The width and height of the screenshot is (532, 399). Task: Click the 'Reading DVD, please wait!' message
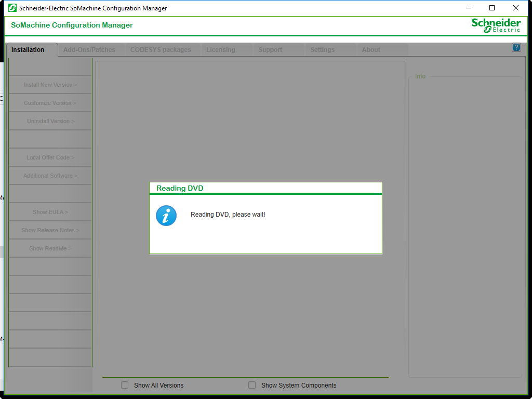(x=228, y=215)
